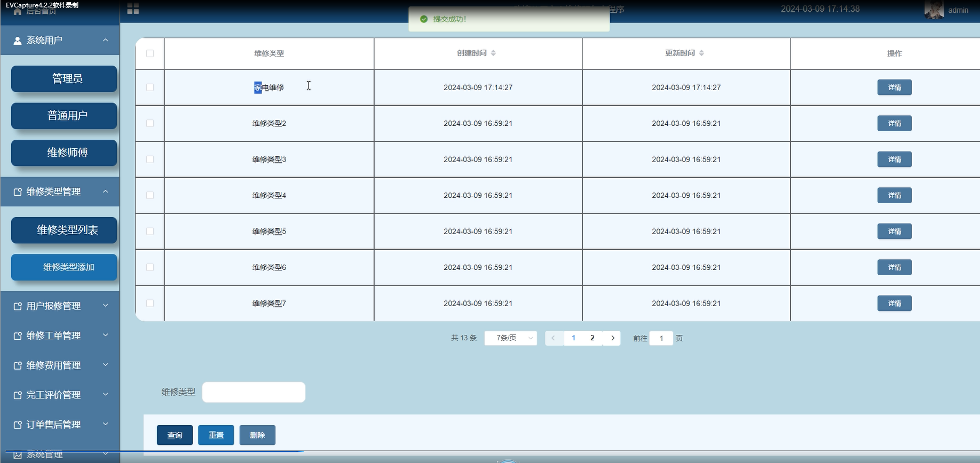980x463 pixels.
Task: Click the 维修类型2 cell text
Action: coord(269,123)
